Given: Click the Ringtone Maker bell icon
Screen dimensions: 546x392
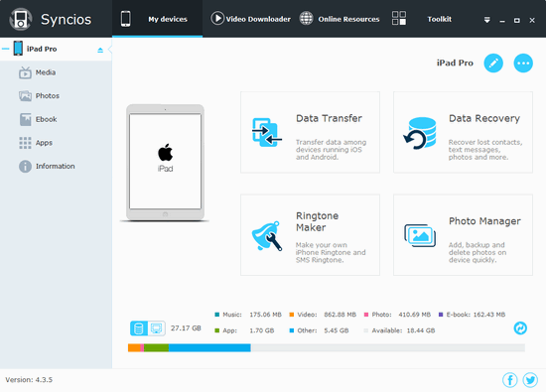Looking at the screenshot, I should coord(267,235).
